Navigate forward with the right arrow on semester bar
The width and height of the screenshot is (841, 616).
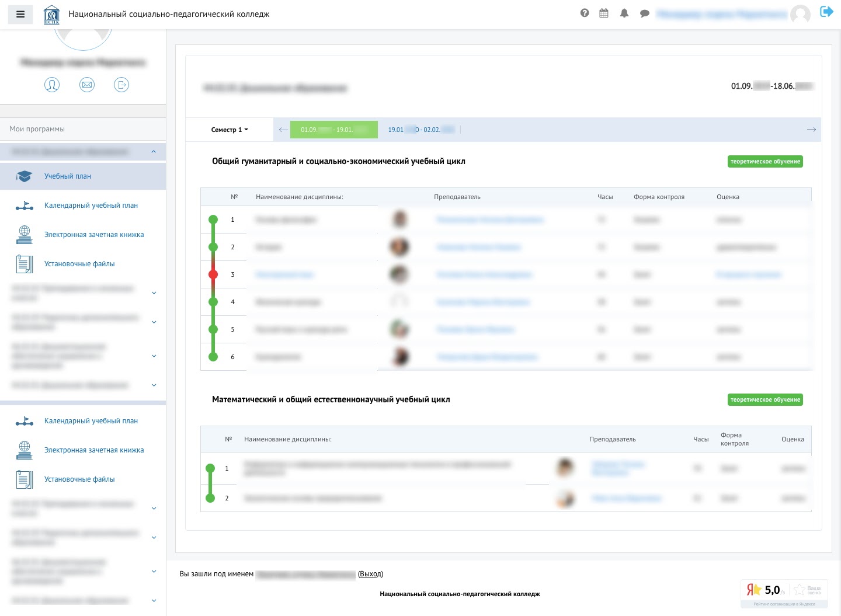point(812,130)
